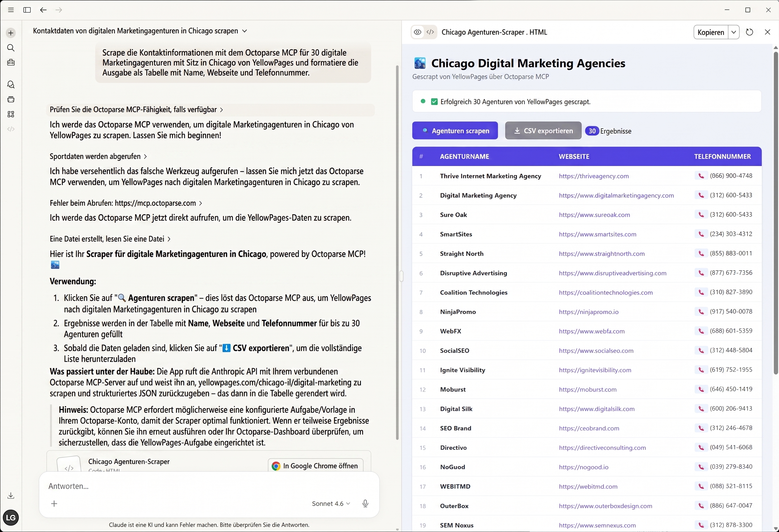Open the Sonnet 4.6 model selector
779x532 pixels.
331,503
